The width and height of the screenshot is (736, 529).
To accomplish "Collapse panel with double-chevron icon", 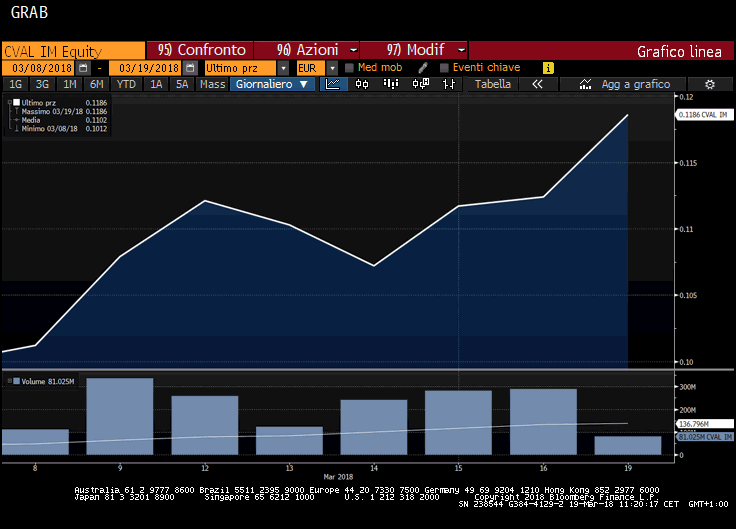I will [537, 85].
